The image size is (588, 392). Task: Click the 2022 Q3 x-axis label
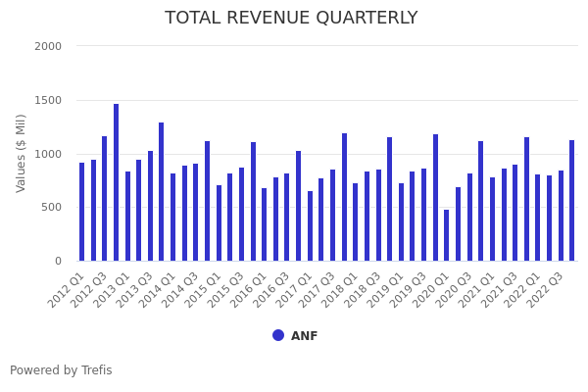coord(547,288)
